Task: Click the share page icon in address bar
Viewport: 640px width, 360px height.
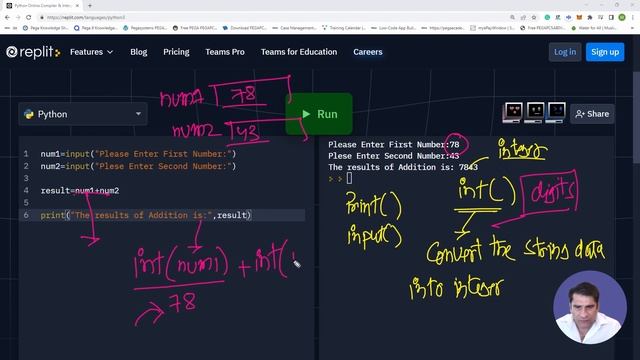Action: (523, 18)
